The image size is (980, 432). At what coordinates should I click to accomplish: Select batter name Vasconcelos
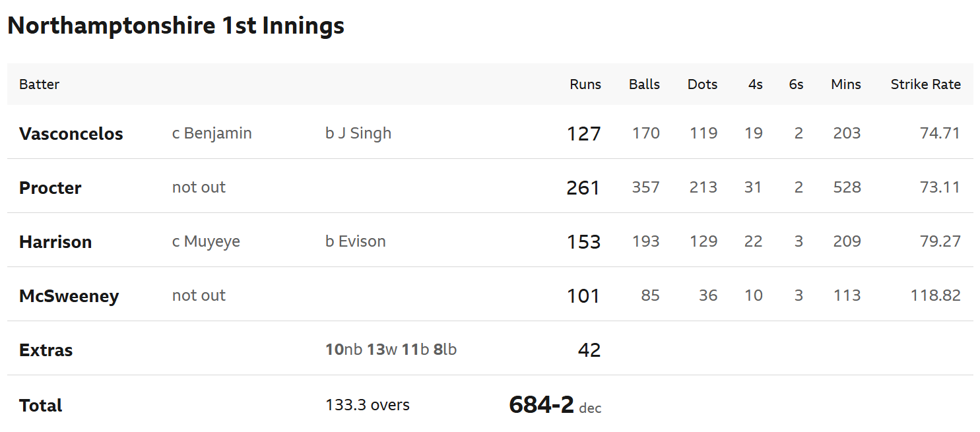pyautogui.click(x=71, y=134)
